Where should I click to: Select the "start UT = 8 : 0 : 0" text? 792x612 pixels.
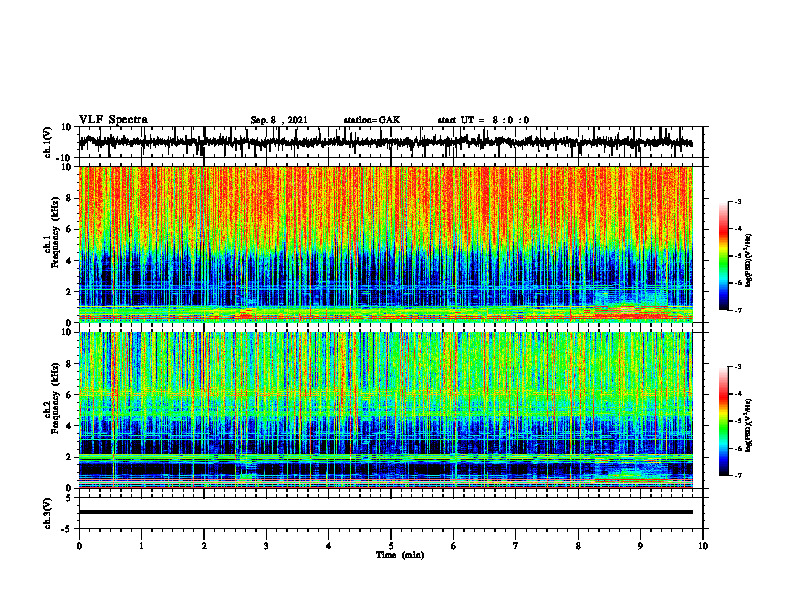click(483, 120)
